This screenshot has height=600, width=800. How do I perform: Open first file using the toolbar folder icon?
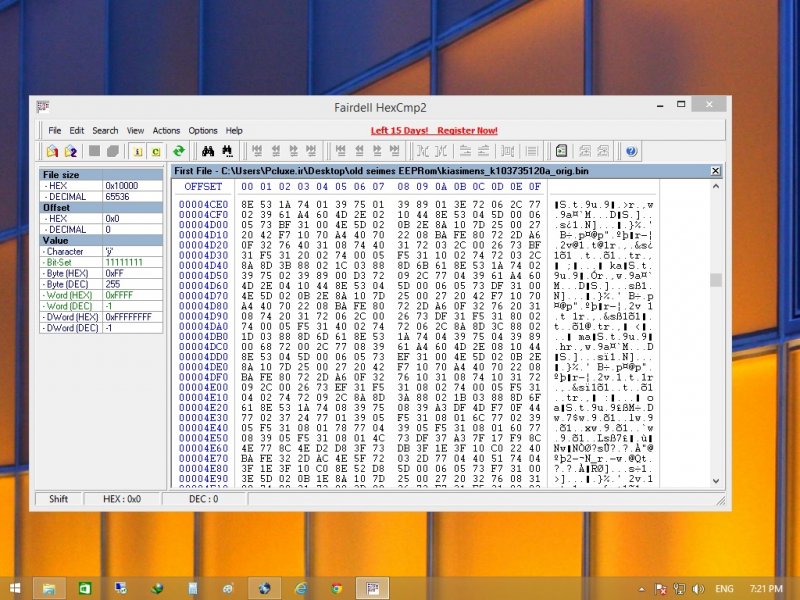[x=52, y=151]
